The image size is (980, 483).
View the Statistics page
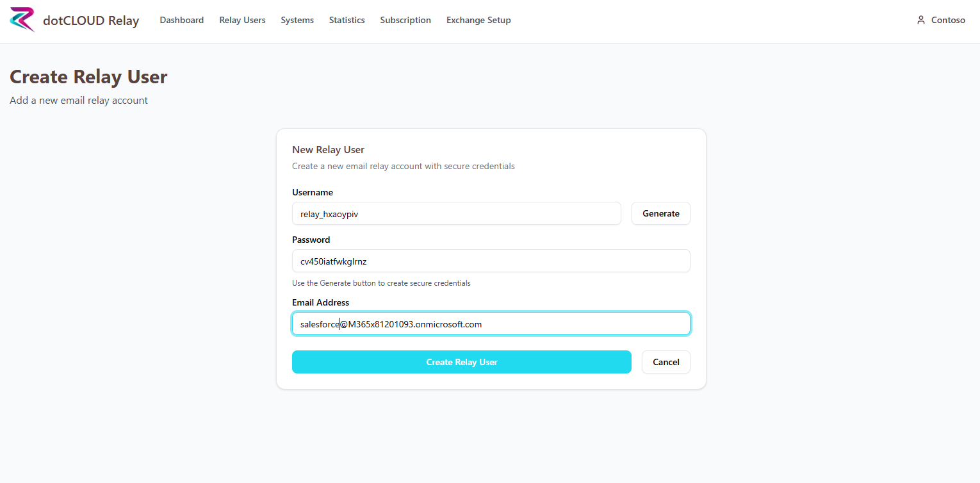347,20
